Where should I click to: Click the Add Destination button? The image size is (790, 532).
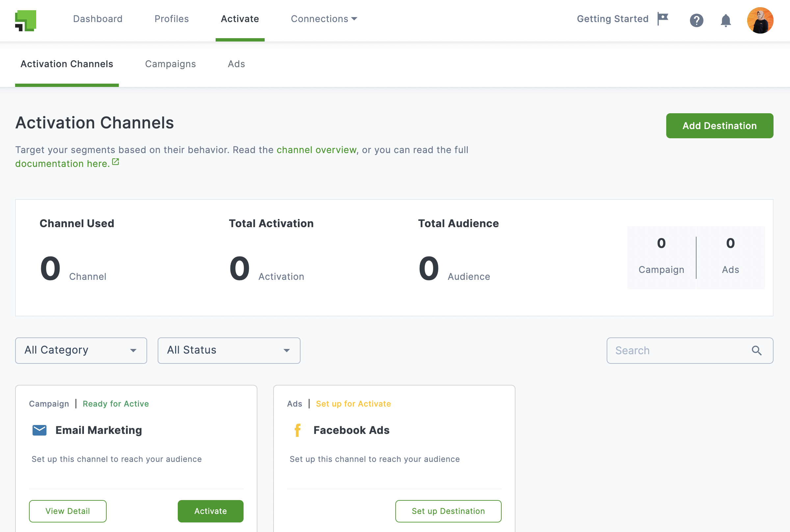(x=720, y=125)
